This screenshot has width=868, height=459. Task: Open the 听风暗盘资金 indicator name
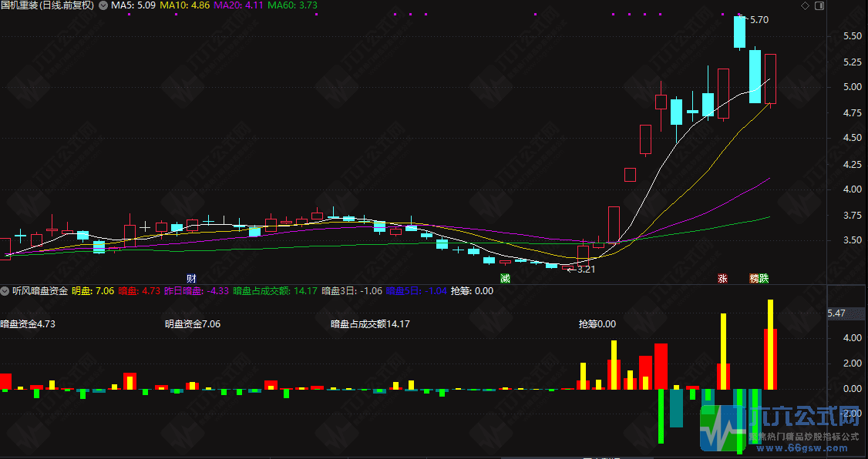click(40, 291)
